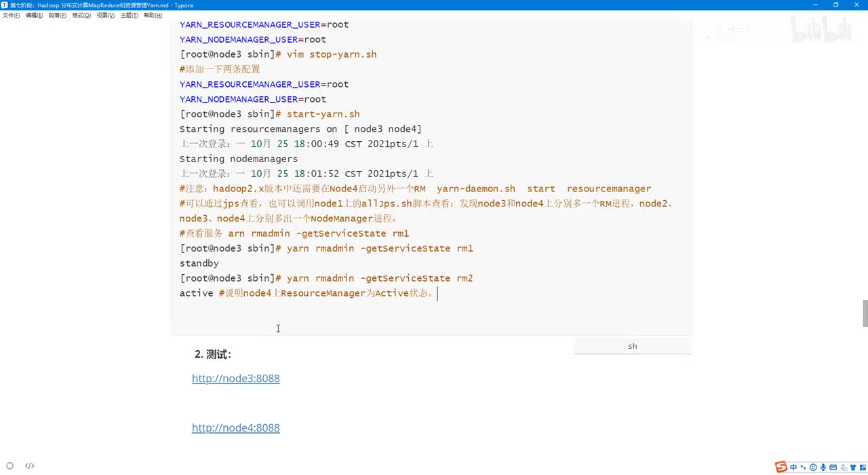This screenshot has width=868, height=475.
Task: Click the Sogou login user icon
Action: tap(844, 467)
